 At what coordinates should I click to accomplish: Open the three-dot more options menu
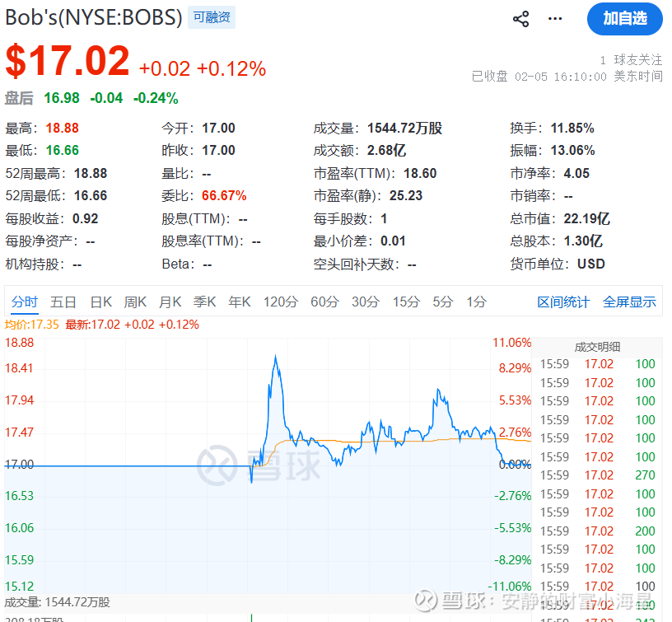point(555,19)
